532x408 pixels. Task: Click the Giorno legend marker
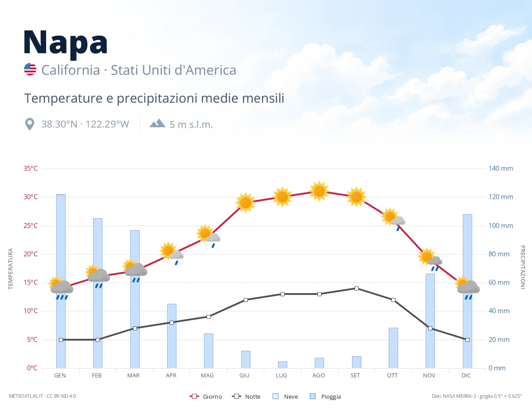[194, 396]
